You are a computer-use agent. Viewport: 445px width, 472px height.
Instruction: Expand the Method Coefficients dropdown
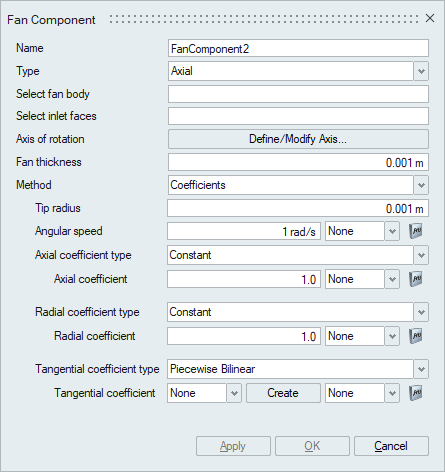click(421, 185)
